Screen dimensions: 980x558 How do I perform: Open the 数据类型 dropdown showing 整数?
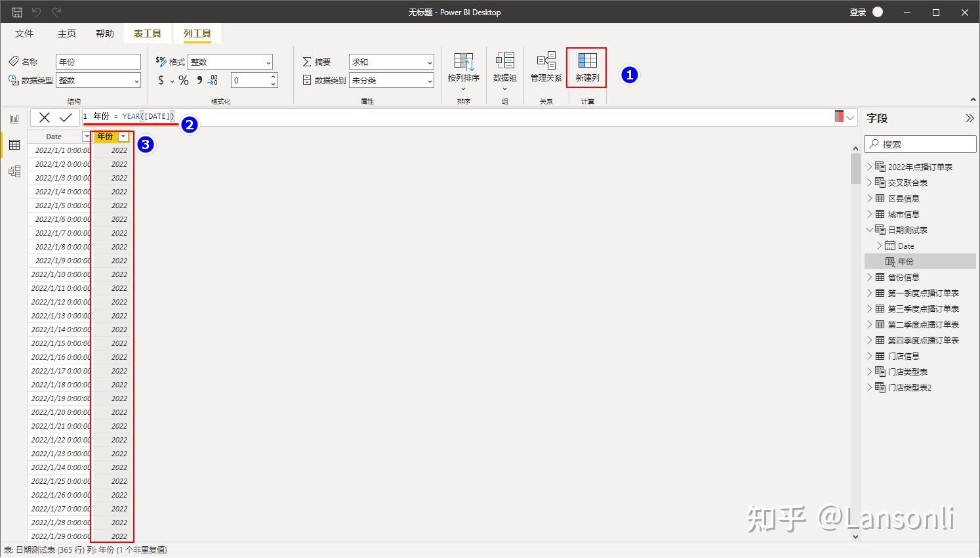(x=97, y=80)
